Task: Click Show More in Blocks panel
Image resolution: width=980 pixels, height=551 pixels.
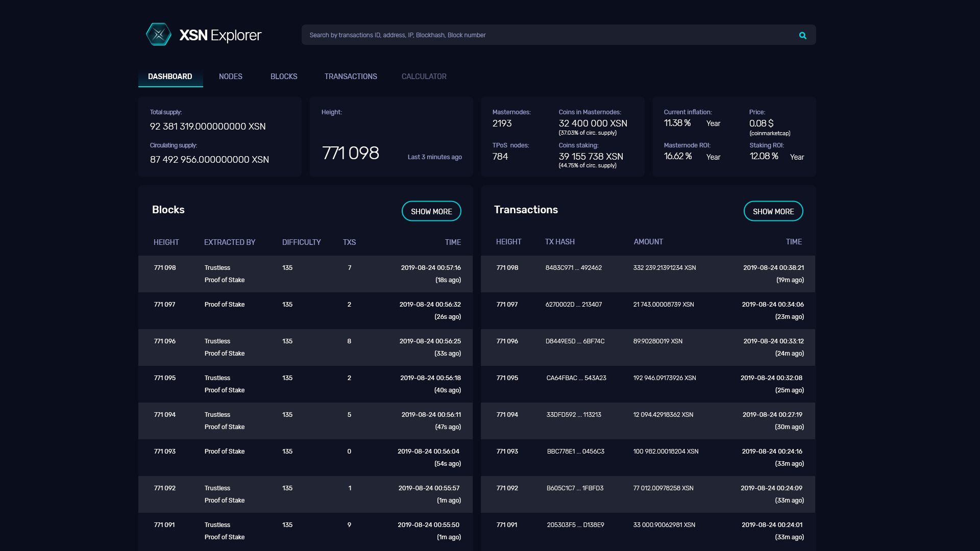Action: pyautogui.click(x=431, y=211)
